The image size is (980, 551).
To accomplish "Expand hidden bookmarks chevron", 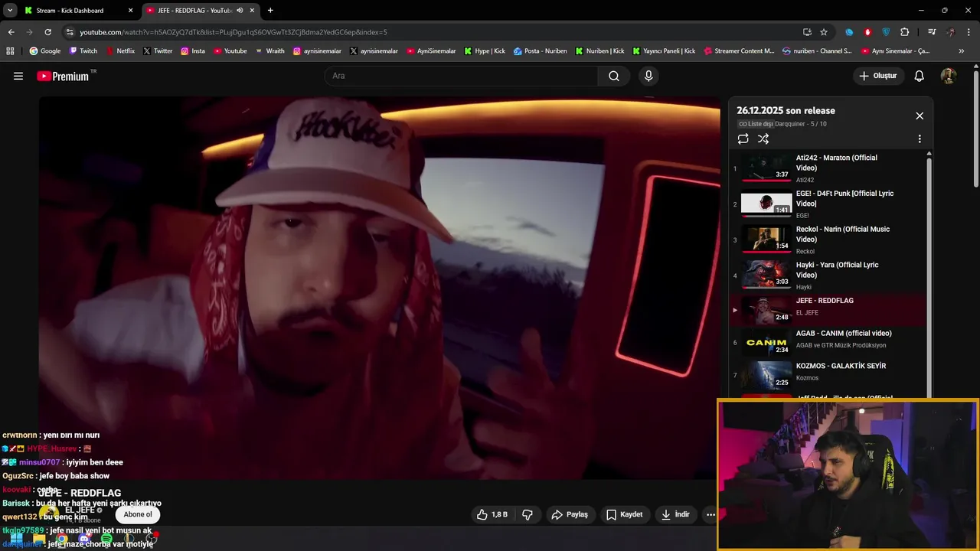I will (962, 51).
